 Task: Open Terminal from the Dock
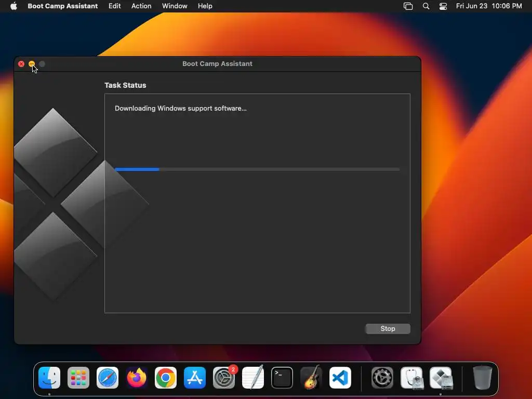(282, 378)
